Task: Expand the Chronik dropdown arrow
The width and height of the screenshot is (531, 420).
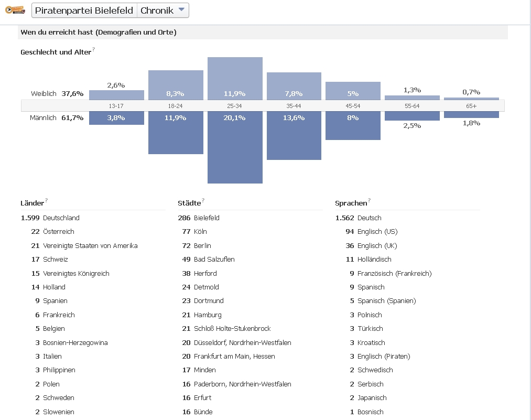Action: 181,10
